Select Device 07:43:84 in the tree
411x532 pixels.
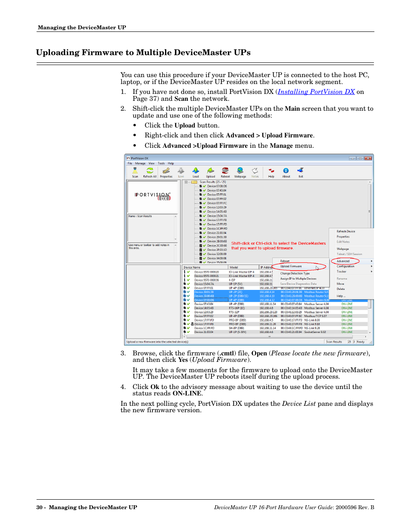pos(217,190)
